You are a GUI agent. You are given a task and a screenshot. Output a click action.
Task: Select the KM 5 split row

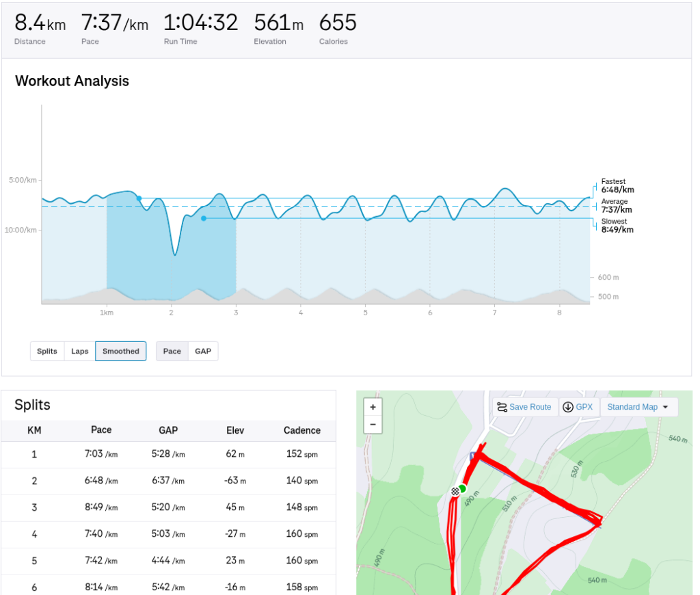point(168,561)
